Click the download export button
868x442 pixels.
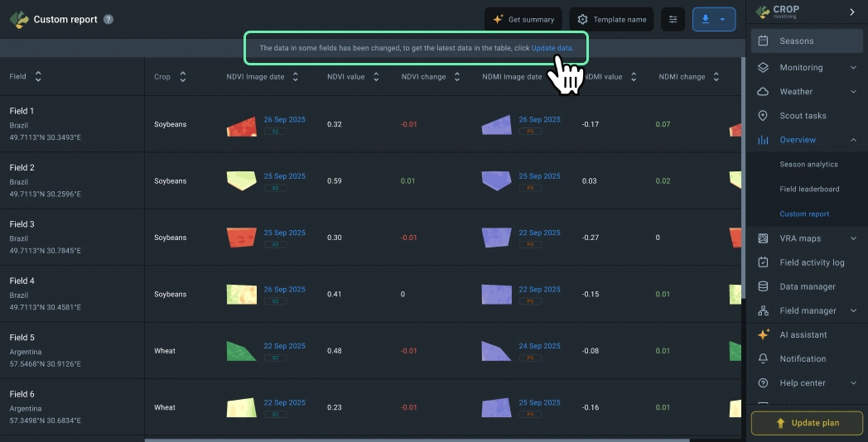coord(706,19)
